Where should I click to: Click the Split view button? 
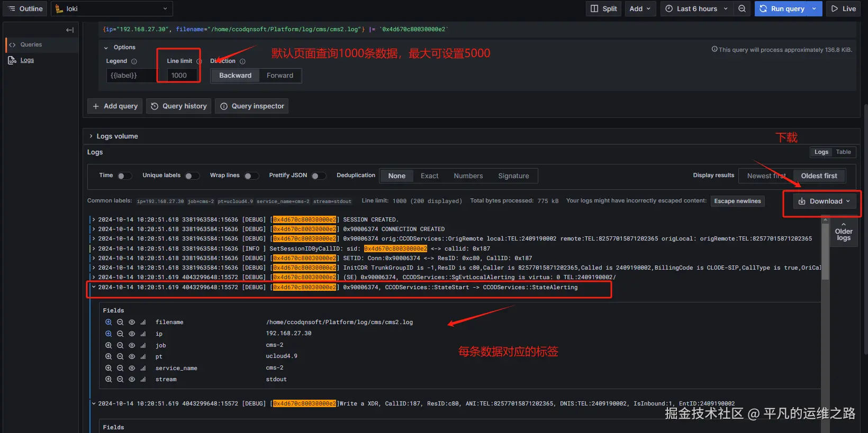point(604,8)
